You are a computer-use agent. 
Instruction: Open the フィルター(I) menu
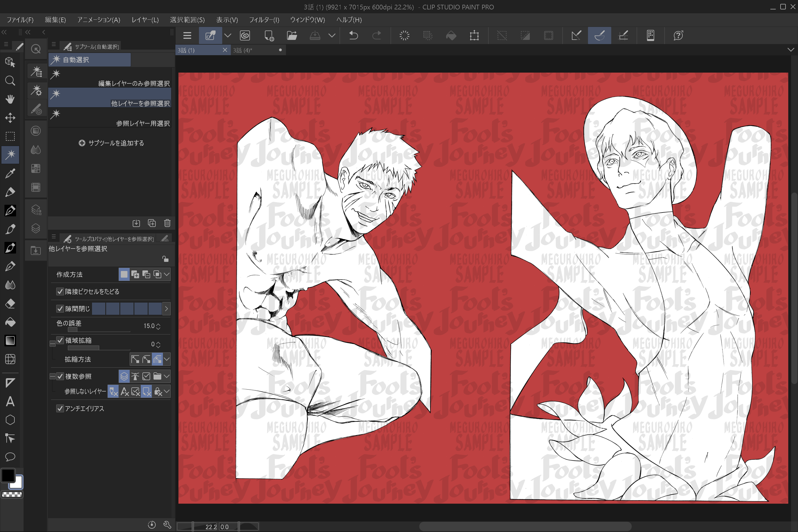[x=264, y=20]
